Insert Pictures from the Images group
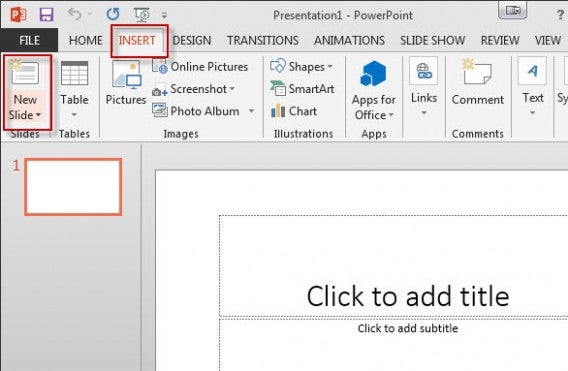This screenshot has width=568, height=371. click(x=126, y=83)
